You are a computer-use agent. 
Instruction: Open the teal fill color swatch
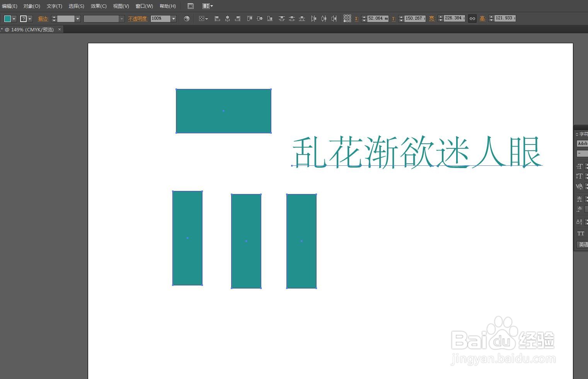click(x=7, y=19)
